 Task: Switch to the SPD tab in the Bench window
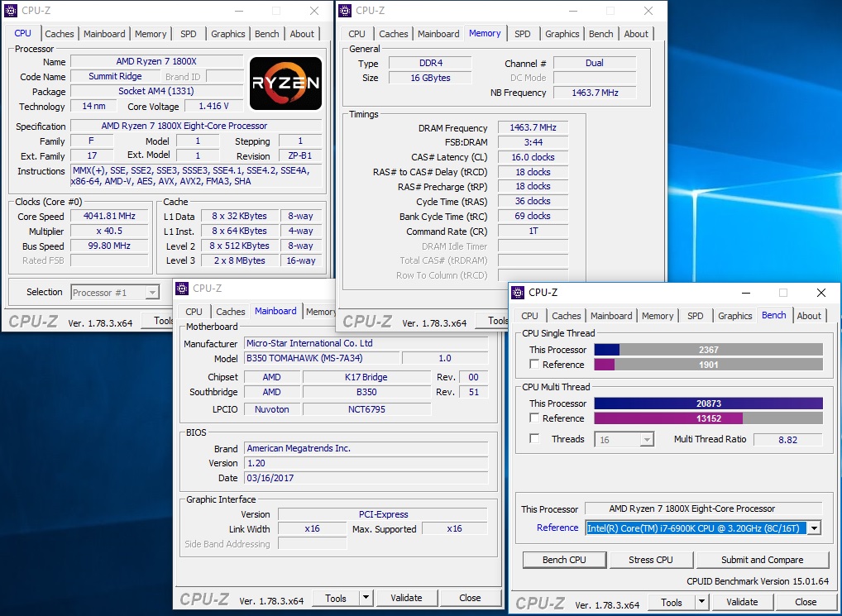[x=696, y=316]
